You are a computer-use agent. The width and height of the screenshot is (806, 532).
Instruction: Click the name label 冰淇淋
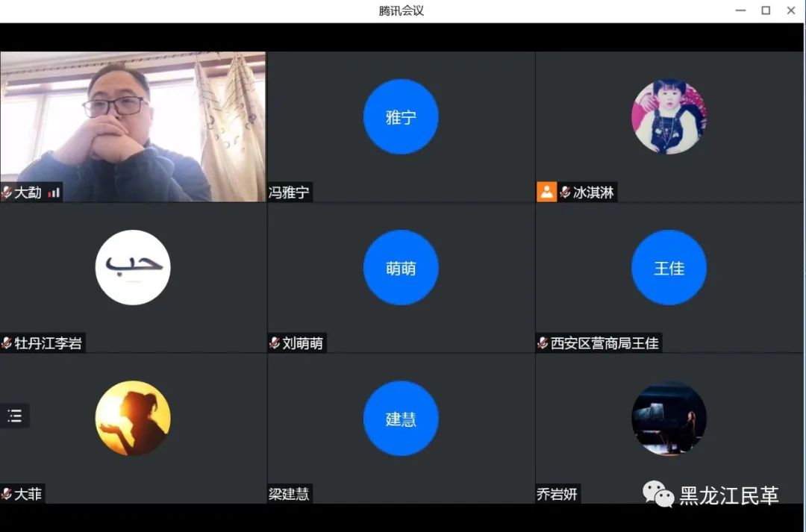click(x=594, y=193)
